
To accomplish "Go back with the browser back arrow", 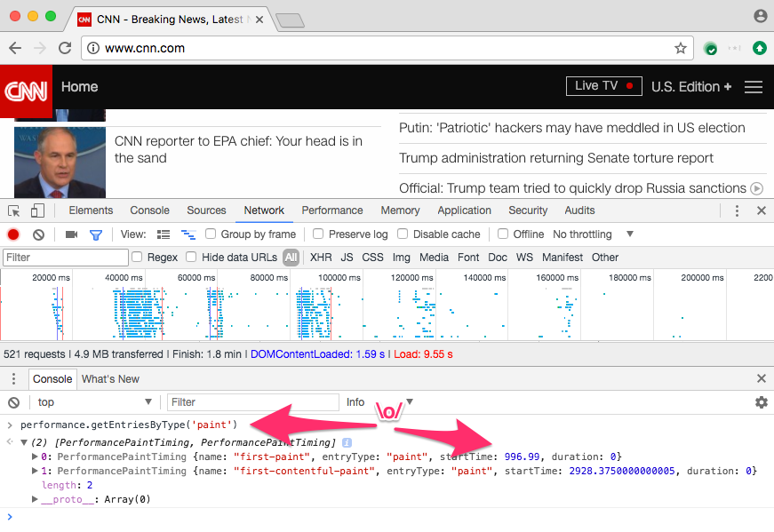I will (x=15, y=48).
